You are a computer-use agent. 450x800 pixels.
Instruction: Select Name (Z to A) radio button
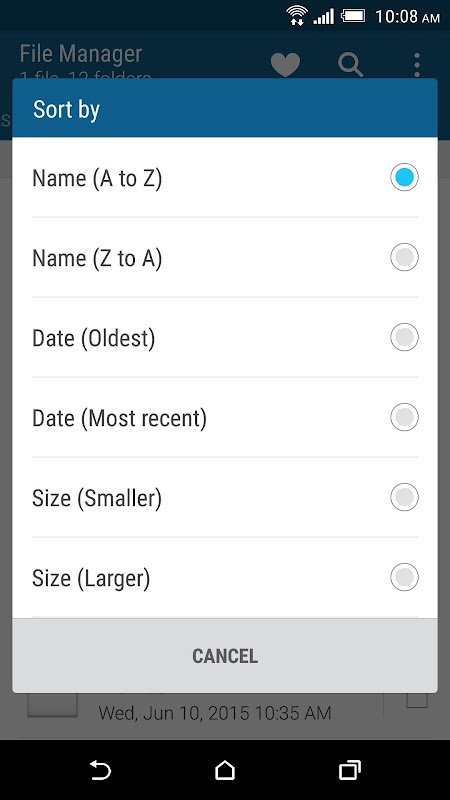point(405,257)
